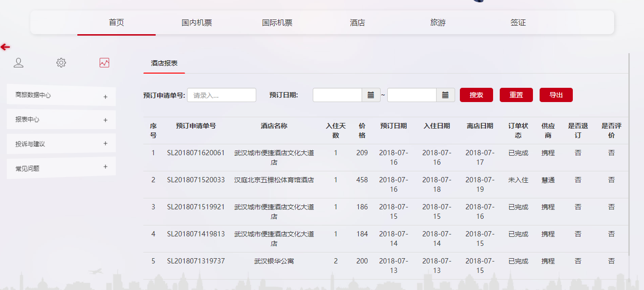The width and height of the screenshot is (644, 290).
Task: Click the table's vertical scrollbar
Action: (629, 154)
